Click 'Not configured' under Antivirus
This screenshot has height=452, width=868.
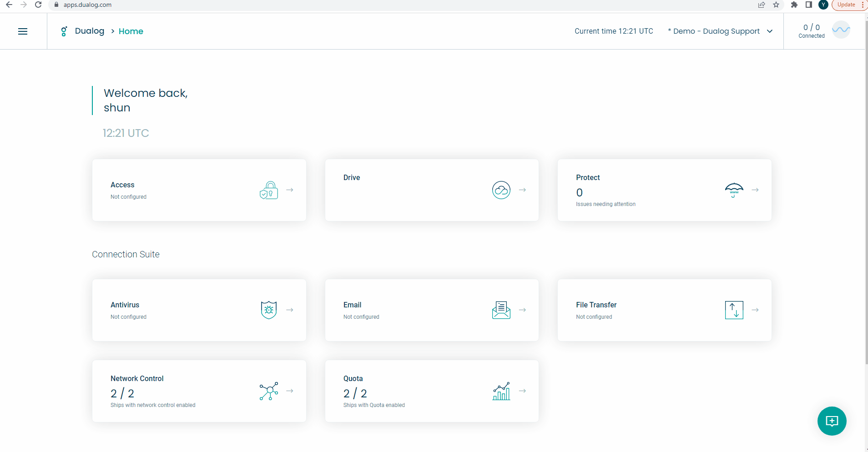(128, 317)
